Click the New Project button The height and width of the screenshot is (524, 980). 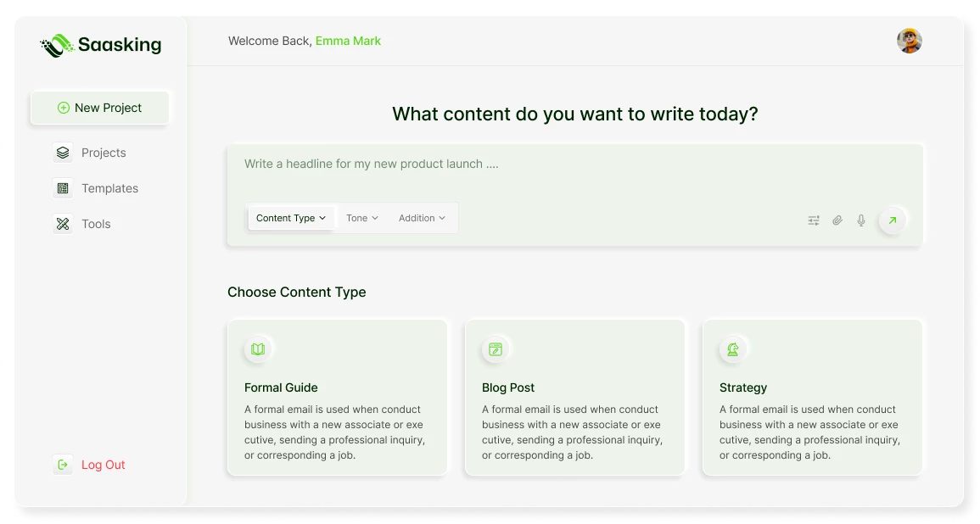(x=100, y=108)
